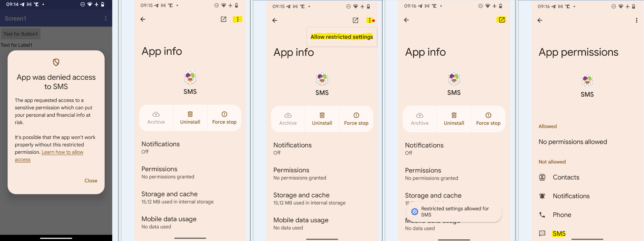This screenshot has width=644, height=241.
Task: Tap the Phone permission handset icon
Action: click(x=542, y=215)
